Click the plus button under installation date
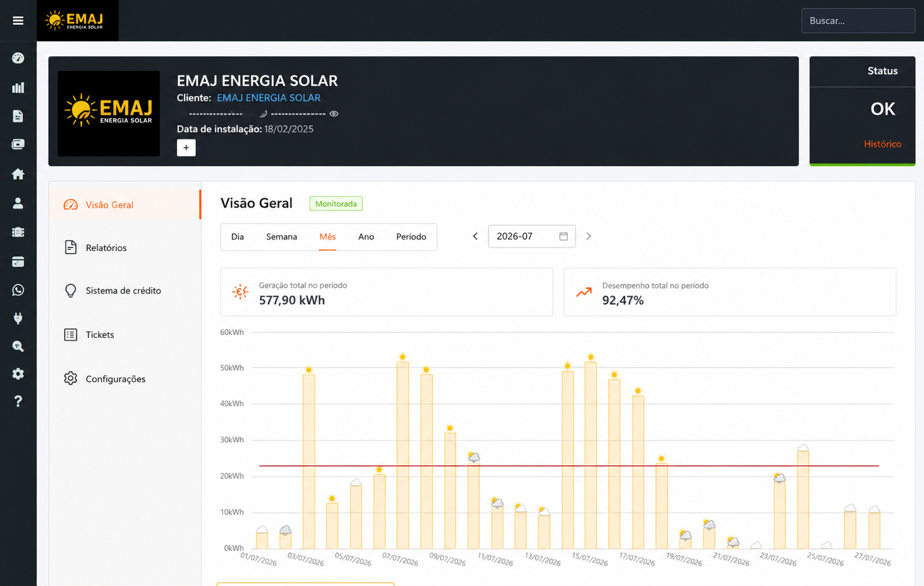 186,148
